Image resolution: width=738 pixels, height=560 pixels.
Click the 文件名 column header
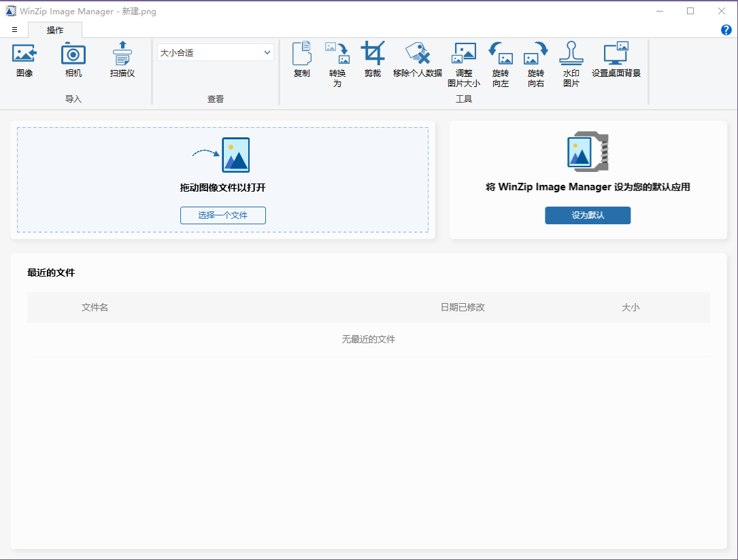click(95, 307)
